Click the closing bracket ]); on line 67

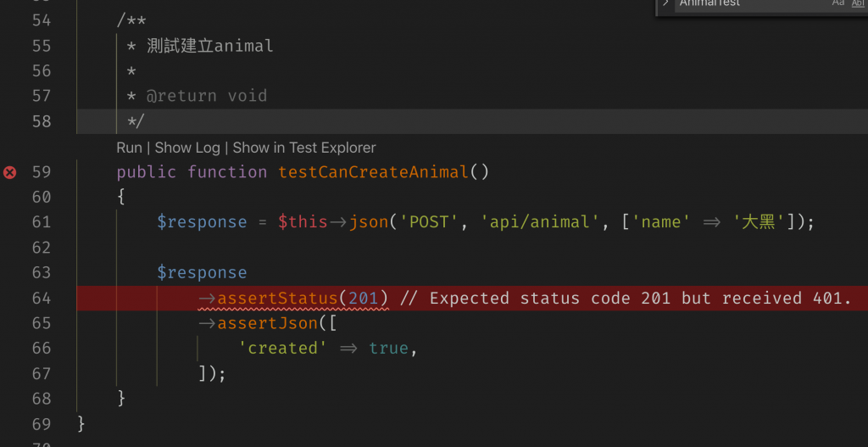[x=212, y=374]
